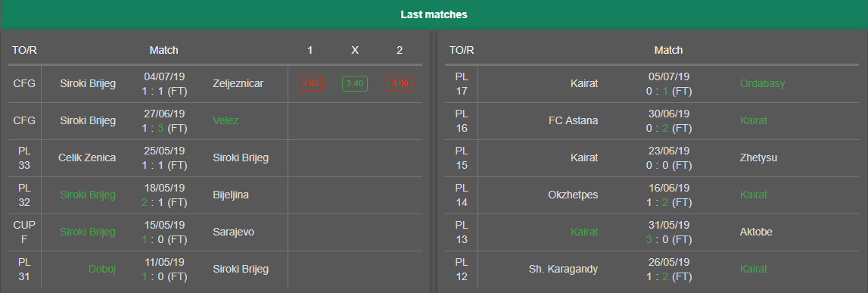This screenshot has width=868, height=293.
Task: Click Sarajevo in cup final row
Action: pyautogui.click(x=233, y=232)
